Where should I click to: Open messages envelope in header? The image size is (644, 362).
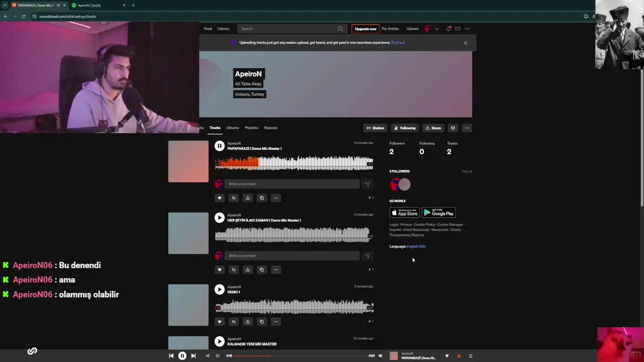point(457,29)
